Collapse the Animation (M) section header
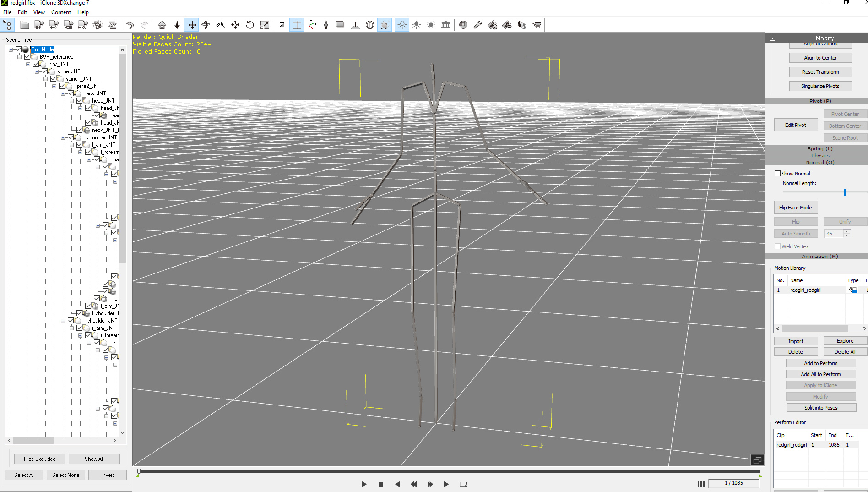The height and width of the screenshot is (492, 868). coord(819,256)
